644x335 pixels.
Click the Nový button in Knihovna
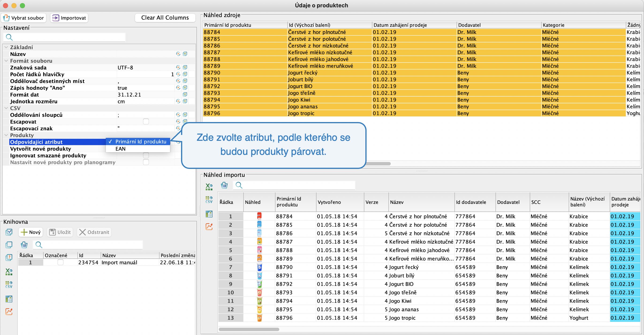tap(31, 232)
